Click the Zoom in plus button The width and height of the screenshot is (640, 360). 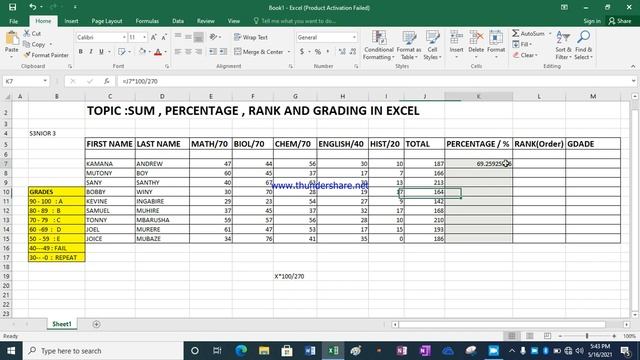pos(614,336)
